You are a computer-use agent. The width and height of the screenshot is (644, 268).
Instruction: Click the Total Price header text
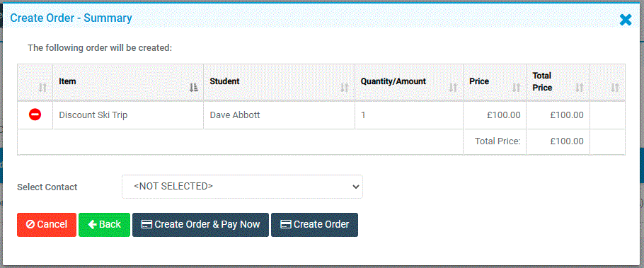point(542,81)
